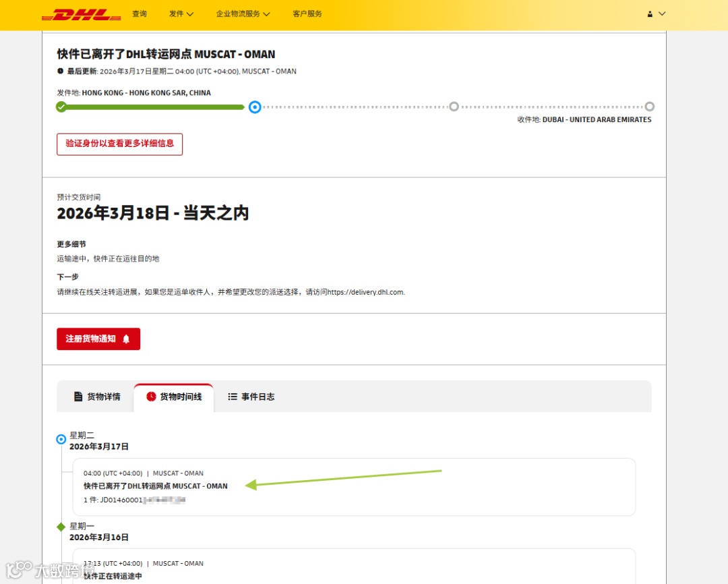This screenshot has width=728, height=584.
Task: Click the green check origin marker
Action: tap(61, 107)
